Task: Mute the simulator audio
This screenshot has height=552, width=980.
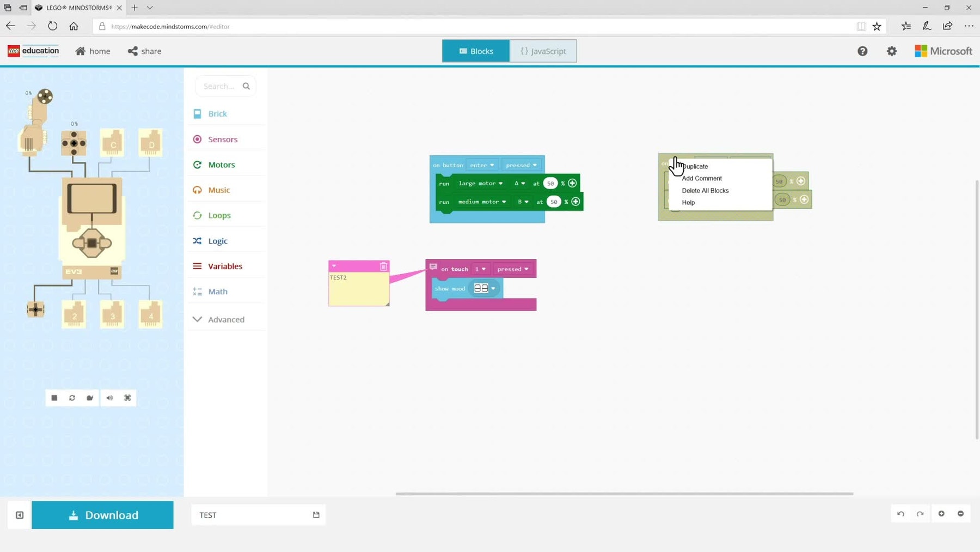Action: point(109,398)
